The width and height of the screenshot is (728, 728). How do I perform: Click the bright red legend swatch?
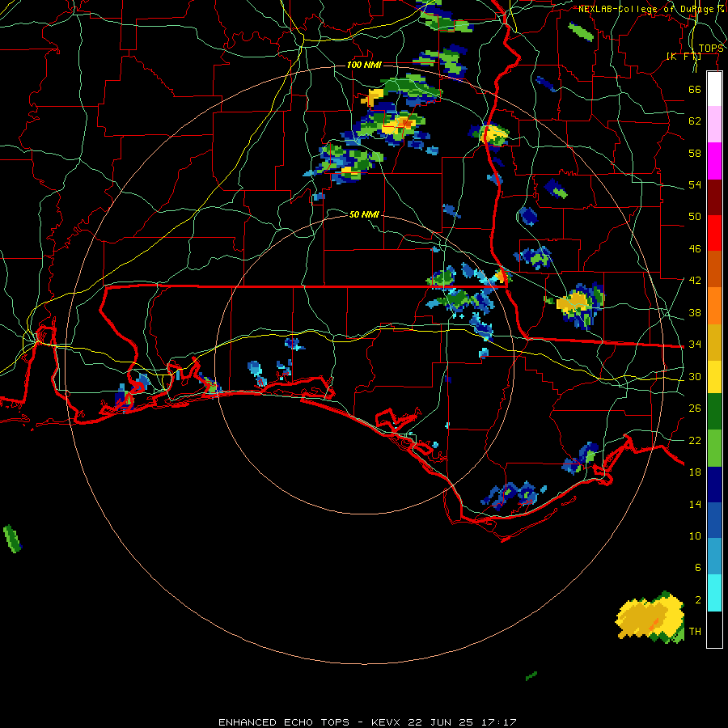[714, 233]
